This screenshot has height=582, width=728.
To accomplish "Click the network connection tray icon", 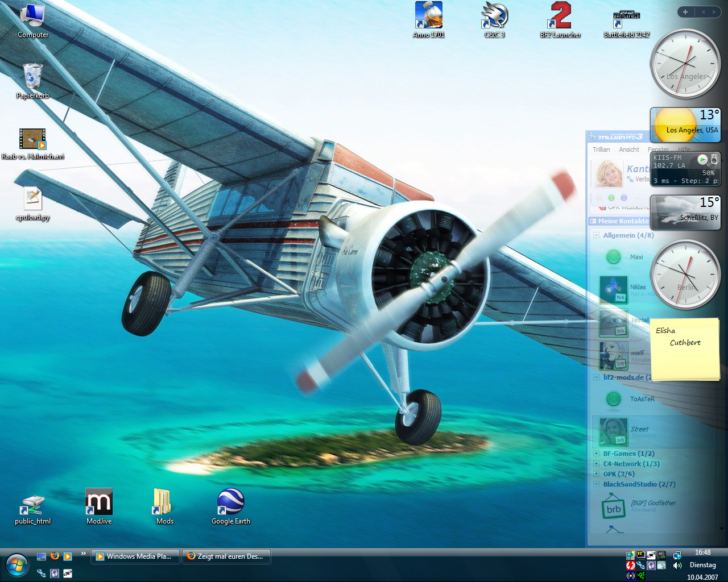I will 677,555.
